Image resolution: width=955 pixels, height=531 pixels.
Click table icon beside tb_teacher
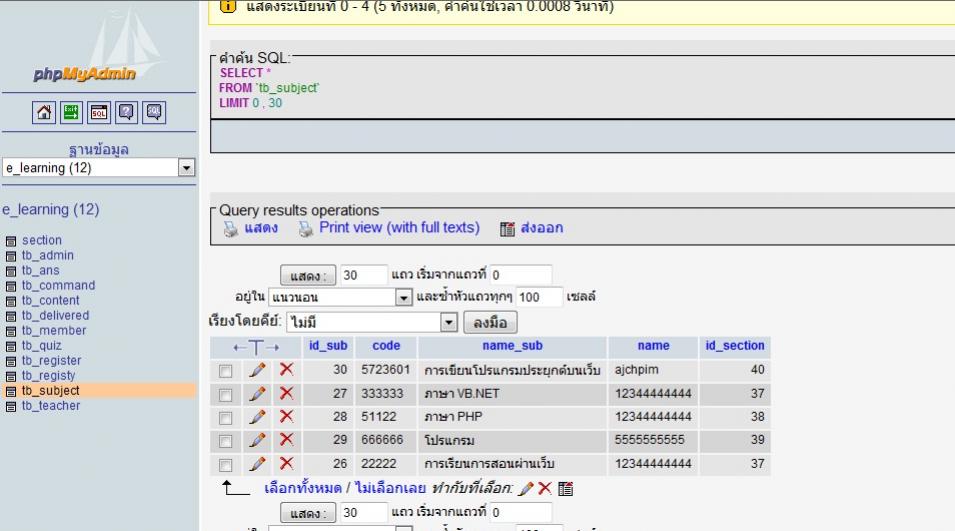coord(10,407)
